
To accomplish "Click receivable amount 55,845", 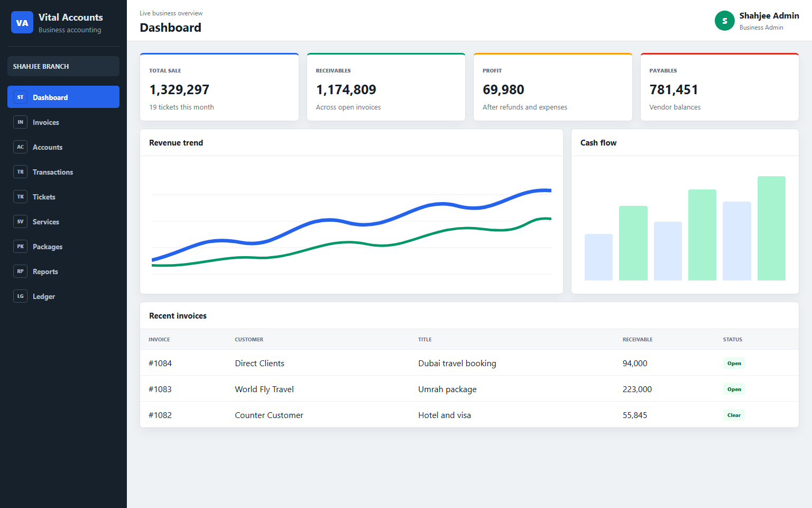I will [635, 415].
